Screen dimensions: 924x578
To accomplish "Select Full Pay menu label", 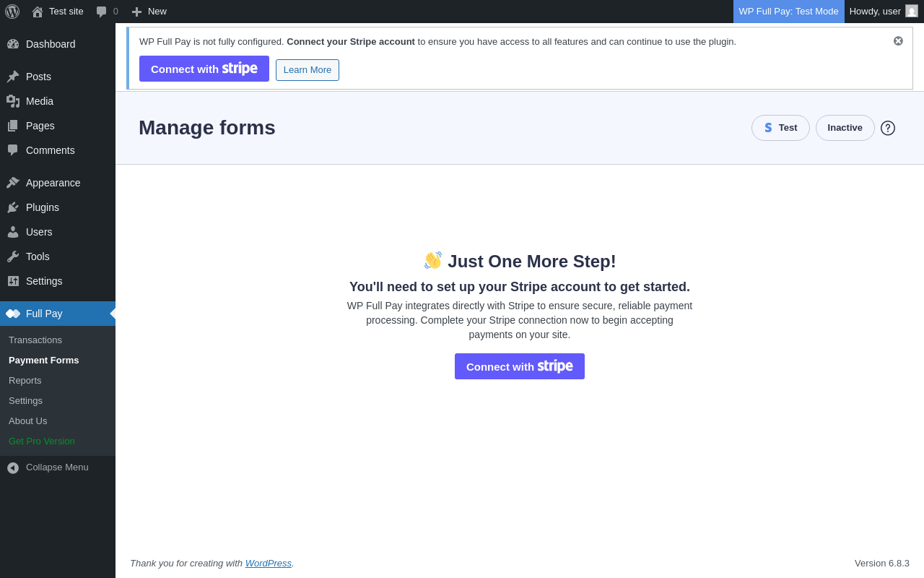I will pos(44,314).
